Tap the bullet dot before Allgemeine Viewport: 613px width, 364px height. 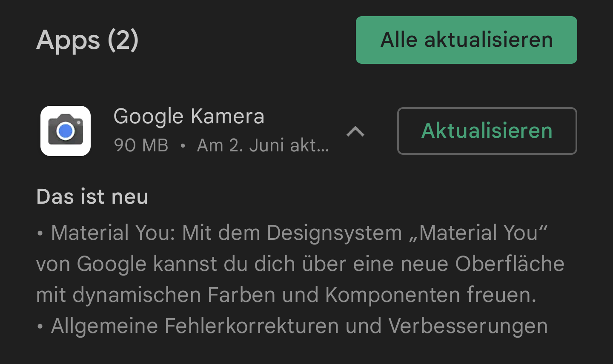[40, 327]
